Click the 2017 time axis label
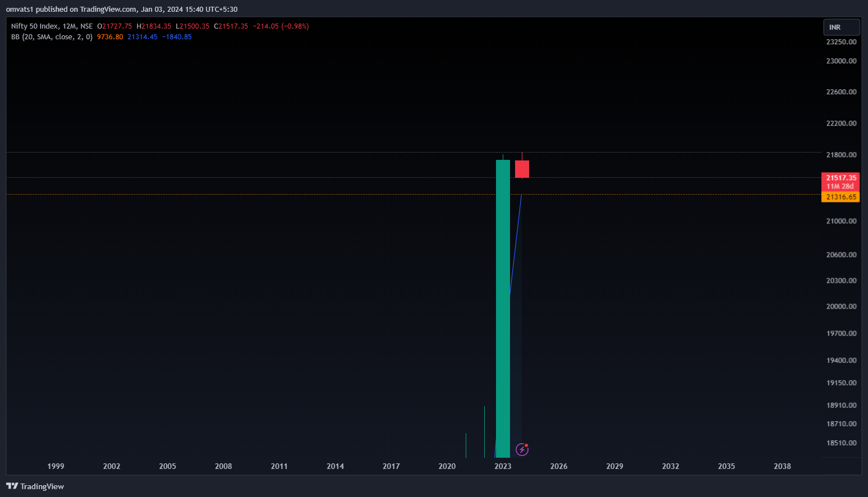This screenshot has height=497, width=868. pos(391,466)
